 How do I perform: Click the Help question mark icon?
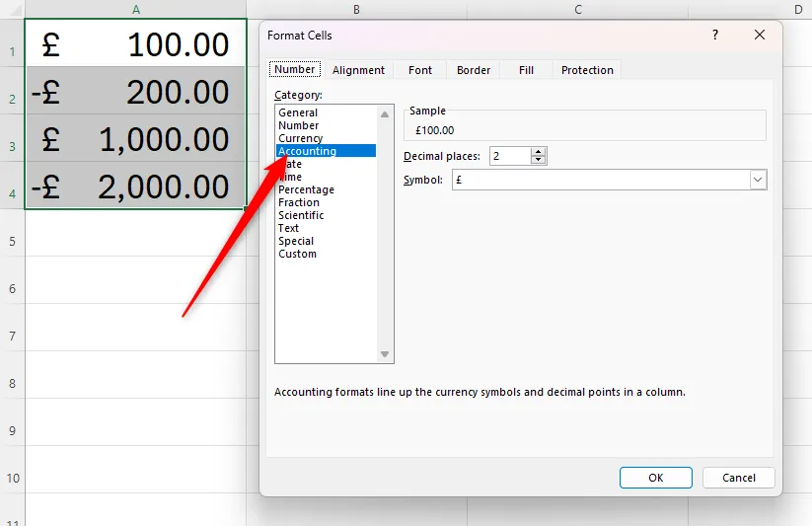point(715,35)
